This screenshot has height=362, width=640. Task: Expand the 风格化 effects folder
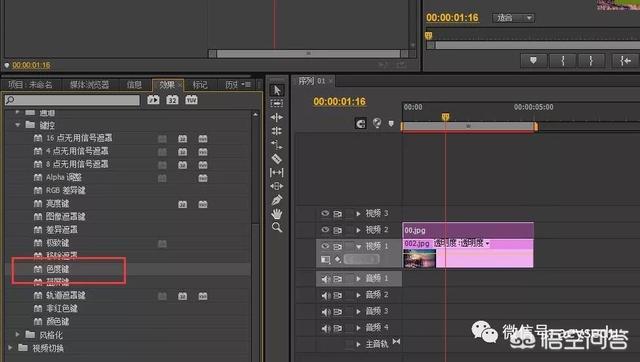point(18,335)
